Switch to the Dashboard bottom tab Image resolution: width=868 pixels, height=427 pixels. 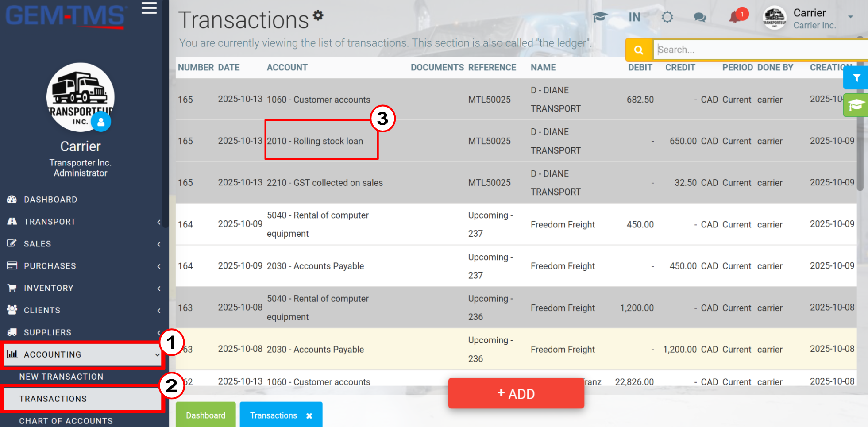point(206,415)
